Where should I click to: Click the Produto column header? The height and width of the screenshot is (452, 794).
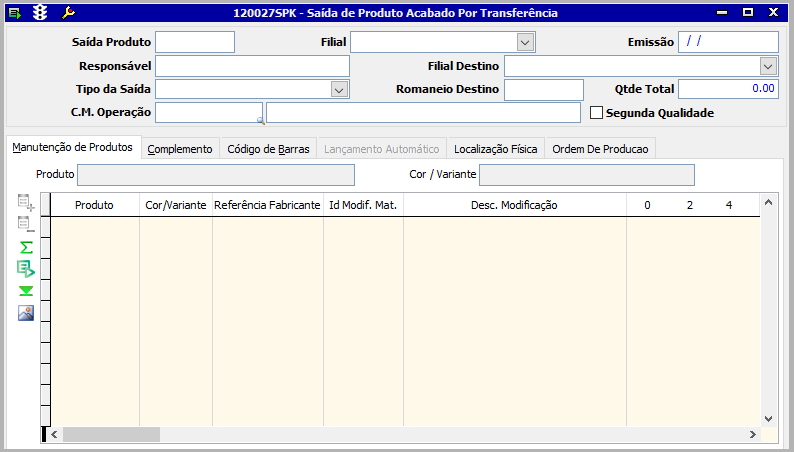click(95, 205)
